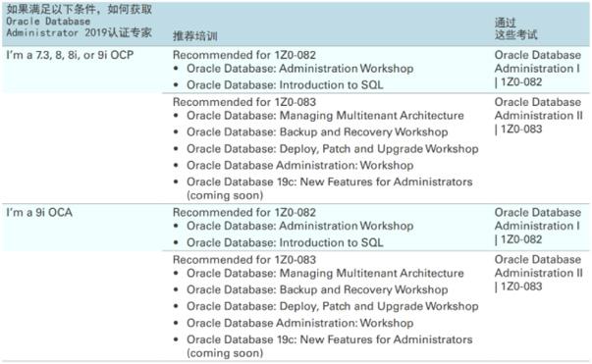
Task: Click the 推荐培训 column header
Action: click(194, 36)
